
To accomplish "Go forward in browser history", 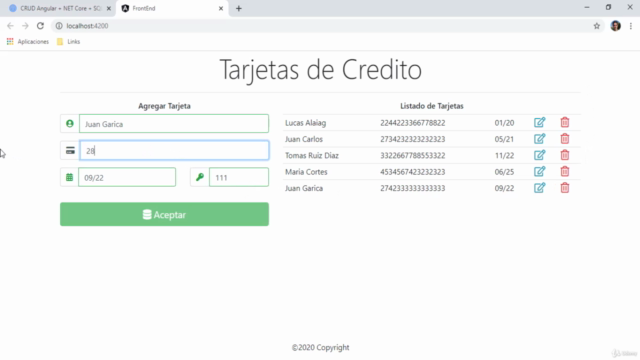I will [x=25, y=26].
